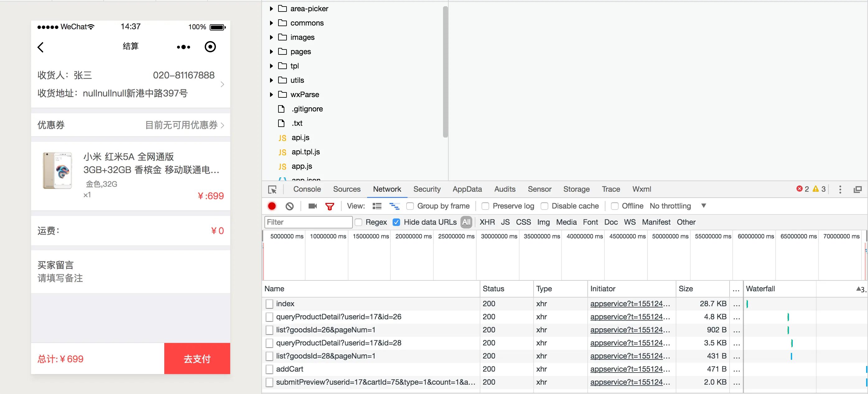Expand the area-picker folder

(271, 9)
